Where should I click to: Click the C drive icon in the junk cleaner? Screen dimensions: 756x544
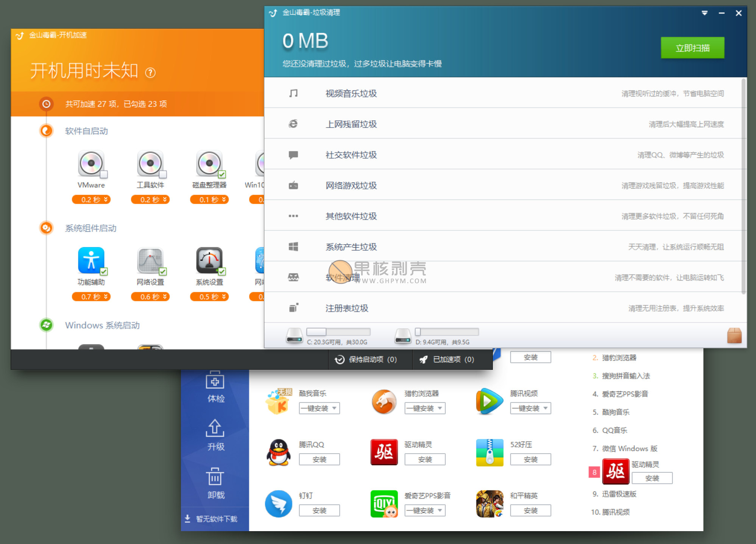295,335
